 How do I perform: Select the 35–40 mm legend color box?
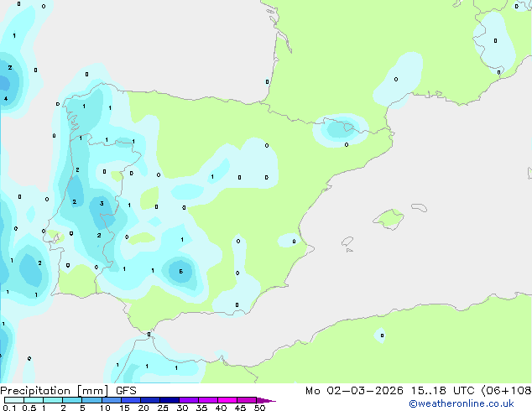click(x=208, y=400)
